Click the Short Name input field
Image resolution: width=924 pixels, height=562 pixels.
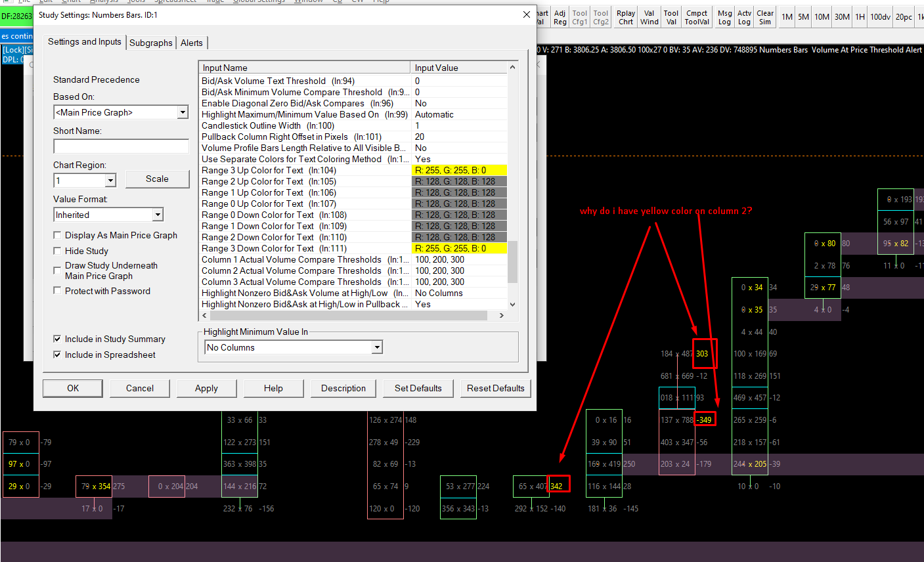point(121,146)
